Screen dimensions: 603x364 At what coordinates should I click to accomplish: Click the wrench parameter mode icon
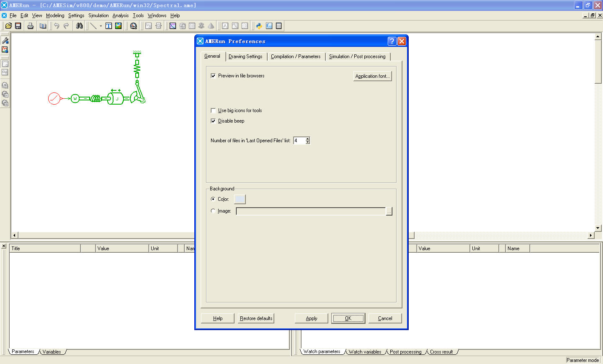tap(5, 41)
